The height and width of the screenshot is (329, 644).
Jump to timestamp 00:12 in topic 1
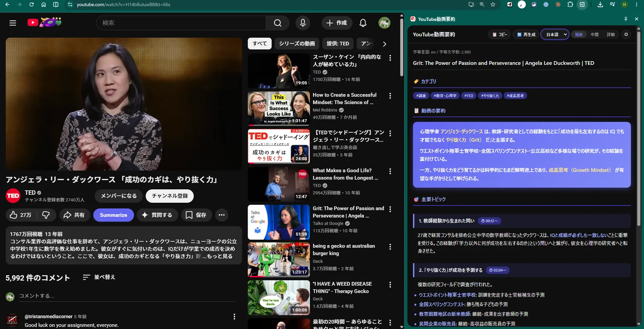point(489,221)
